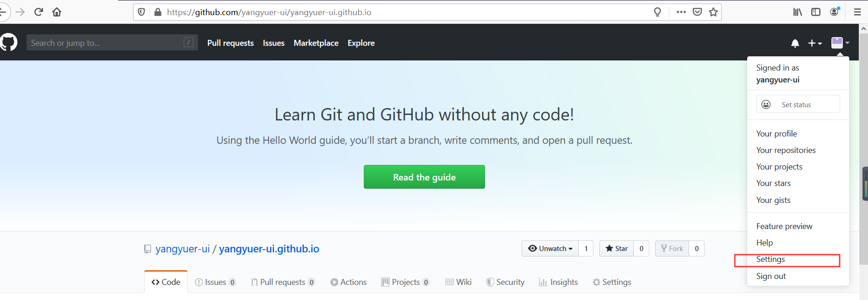Bookmark this page with star icon
868x300 pixels.
(x=713, y=12)
